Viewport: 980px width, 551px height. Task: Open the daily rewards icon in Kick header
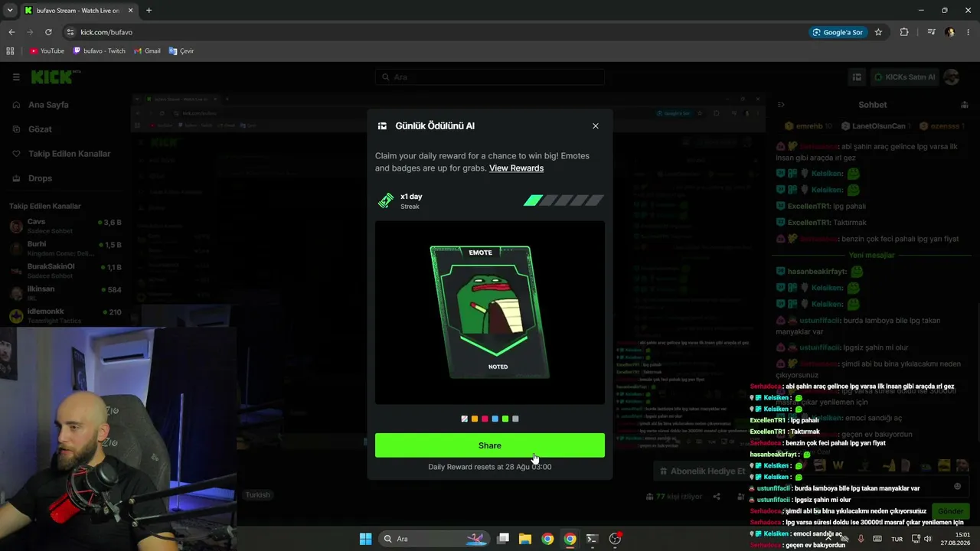[x=857, y=77]
